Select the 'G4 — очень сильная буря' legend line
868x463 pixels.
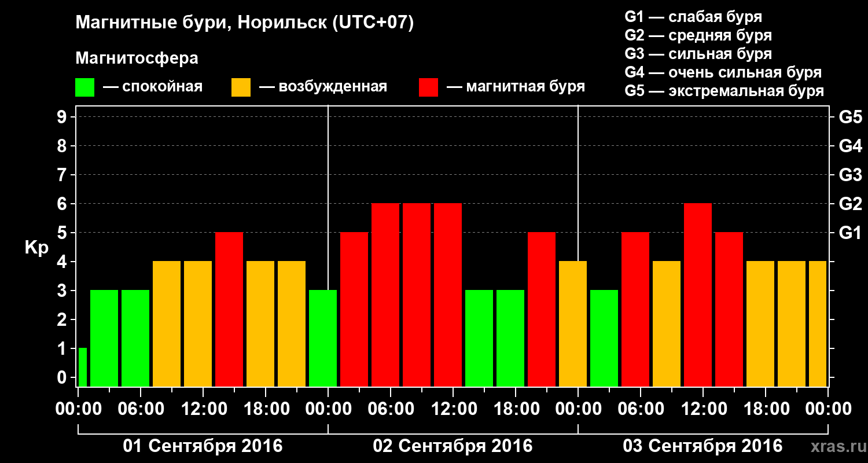click(723, 72)
